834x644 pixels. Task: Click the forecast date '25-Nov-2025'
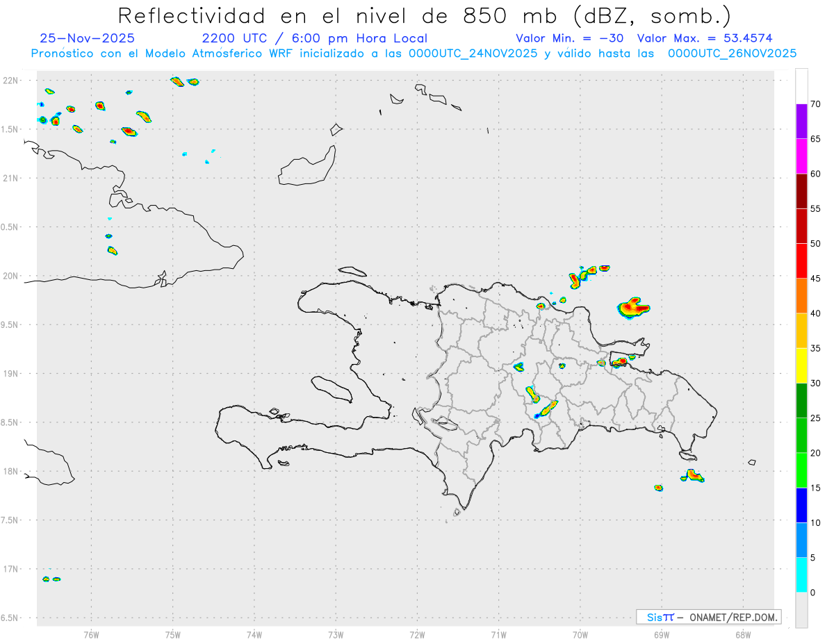(88, 38)
